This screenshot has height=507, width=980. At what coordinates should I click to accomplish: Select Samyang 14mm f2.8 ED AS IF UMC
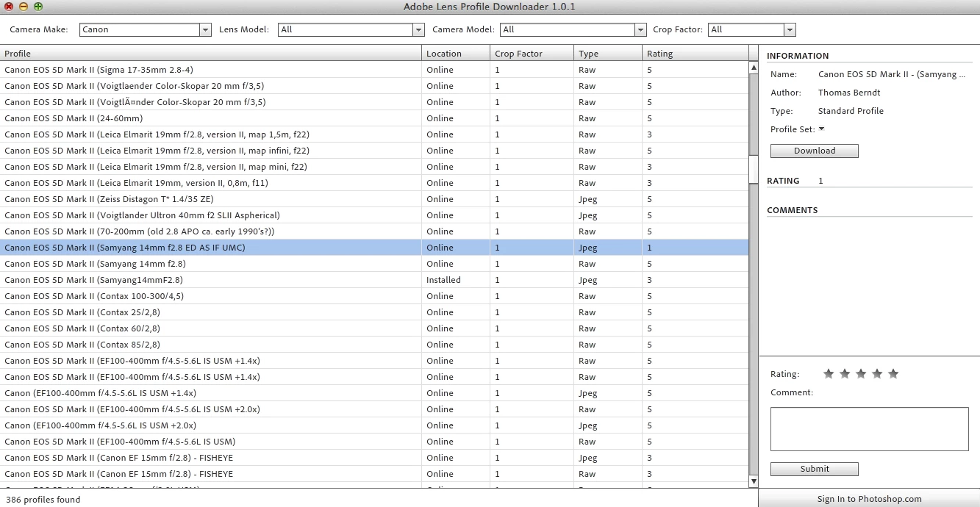374,248
